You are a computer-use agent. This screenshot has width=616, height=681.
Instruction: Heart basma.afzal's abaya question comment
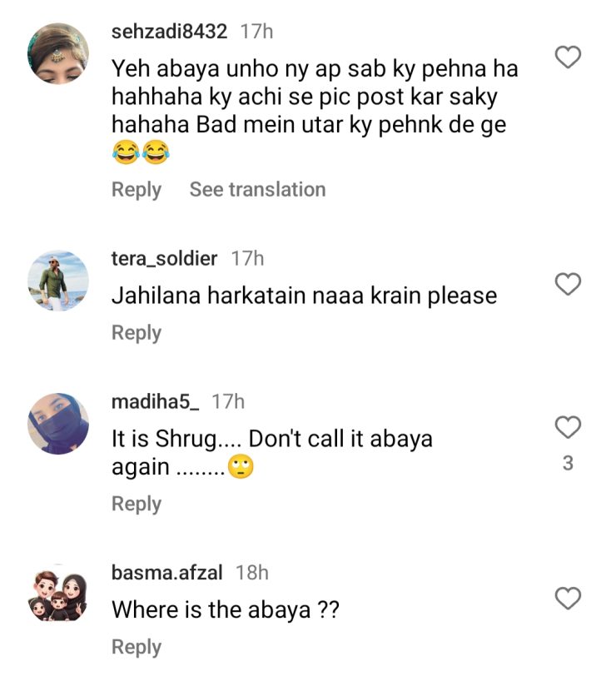(568, 598)
